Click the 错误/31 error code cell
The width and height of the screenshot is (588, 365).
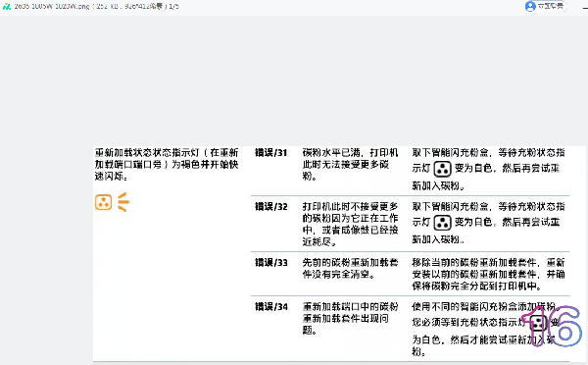pos(271,153)
